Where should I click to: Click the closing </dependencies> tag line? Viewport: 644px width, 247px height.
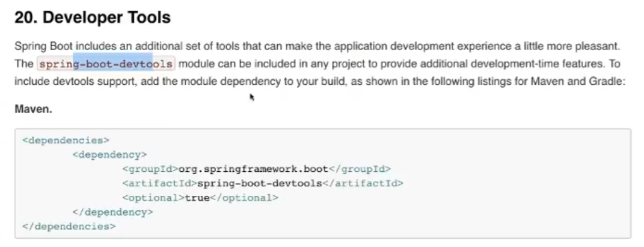click(69, 227)
